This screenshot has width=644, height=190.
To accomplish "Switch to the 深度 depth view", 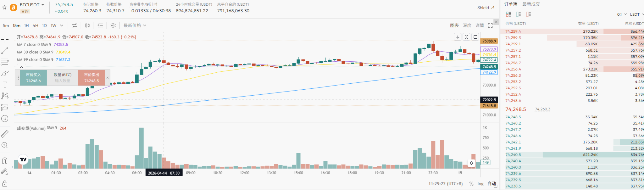I will tap(467, 25).
